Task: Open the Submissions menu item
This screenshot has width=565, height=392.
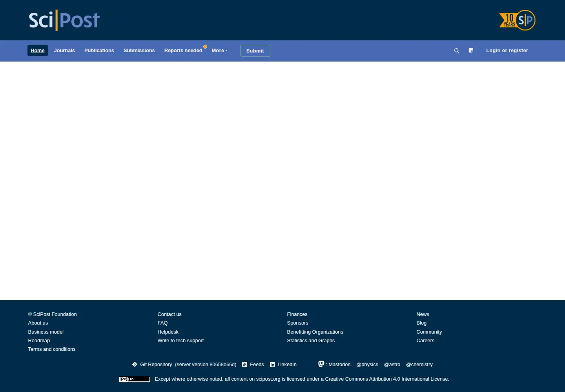Action: click(139, 51)
